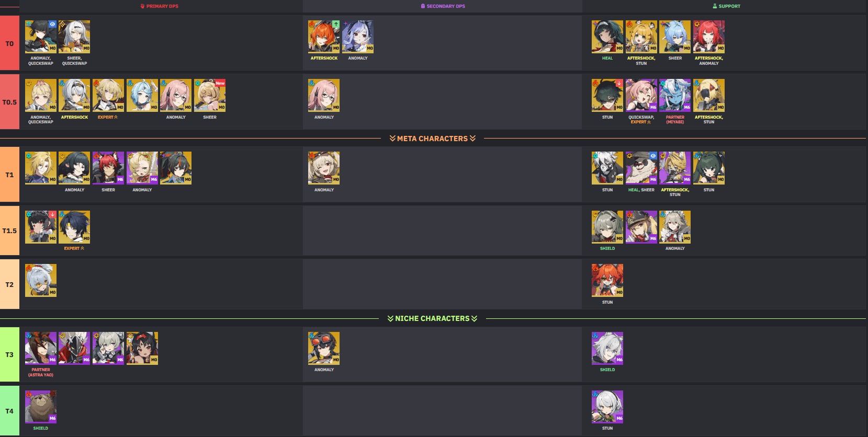This screenshot has width=868, height=437.
Task: Click the red down-arrow badge in T1.5
Action: tap(52, 214)
